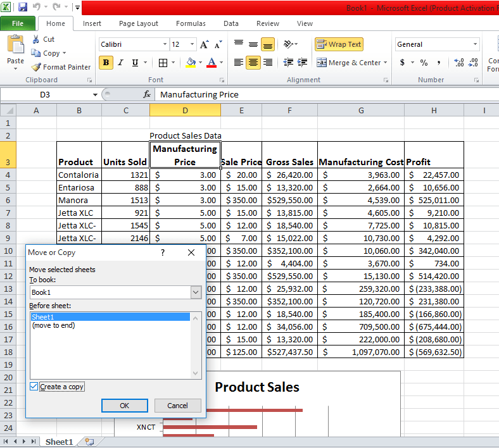Open the File tab
The image size is (499, 448).
pyautogui.click(x=18, y=23)
